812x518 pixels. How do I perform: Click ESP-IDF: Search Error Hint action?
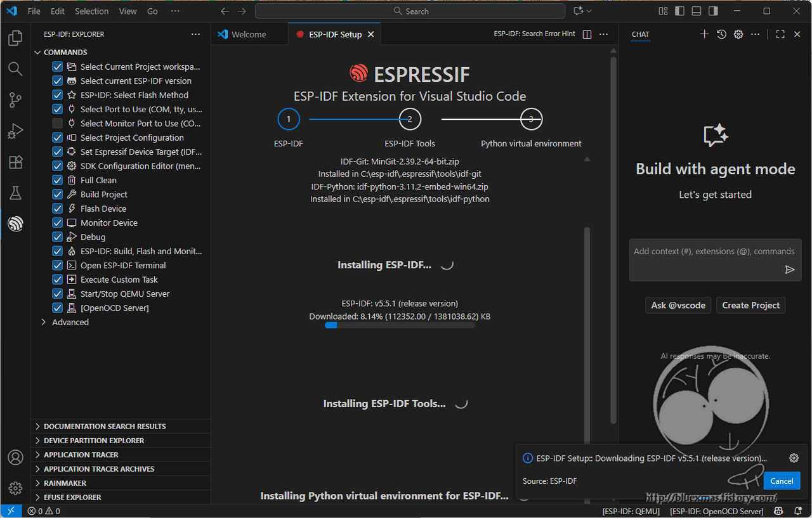pos(535,34)
